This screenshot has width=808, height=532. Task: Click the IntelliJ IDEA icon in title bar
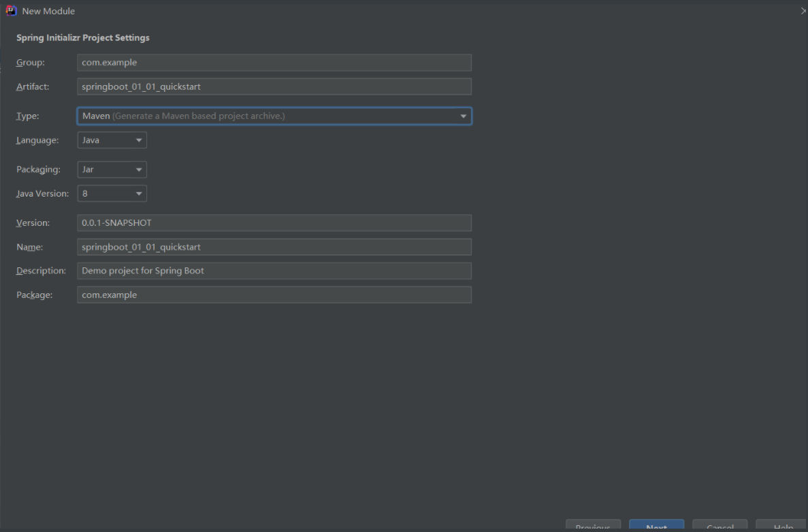(x=11, y=11)
